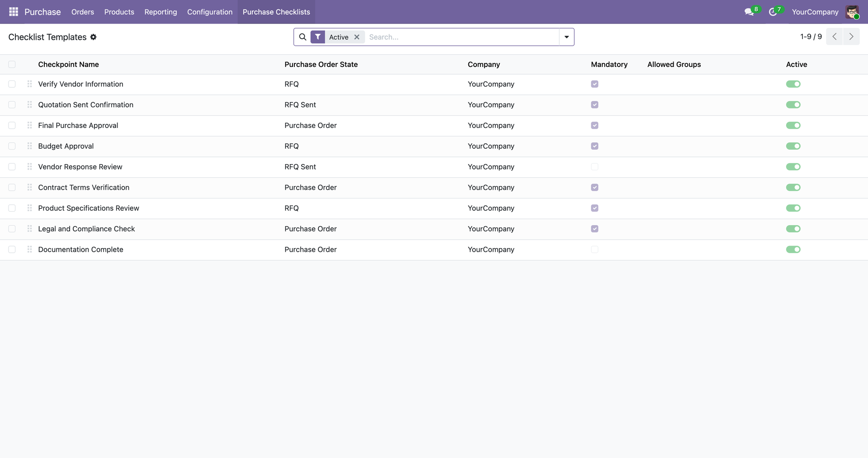This screenshot has width=868, height=458.
Task: Remove the Active filter chip
Action: [x=357, y=37]
